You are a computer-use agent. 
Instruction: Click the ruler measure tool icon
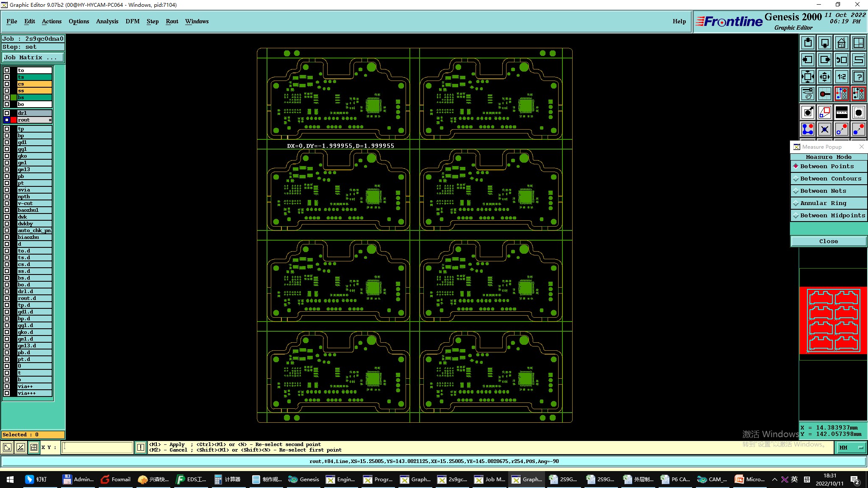[841, 112]
